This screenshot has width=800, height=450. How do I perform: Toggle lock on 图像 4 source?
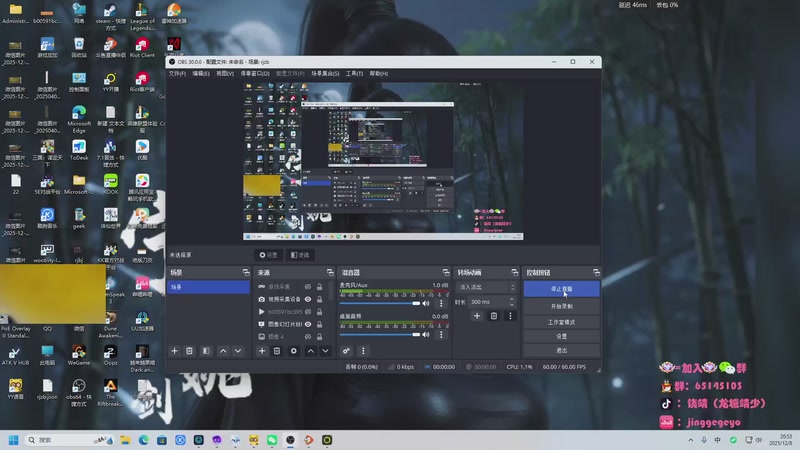coord(319,337)
